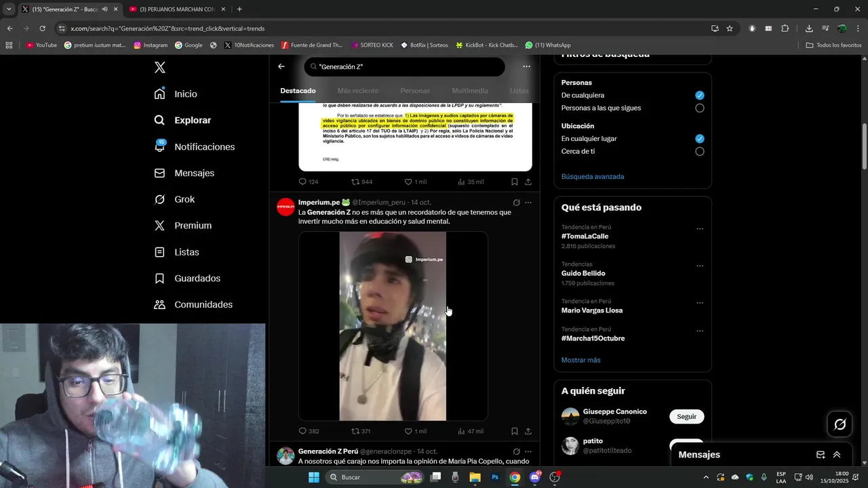Open Grok from sidebar
Viewport: 868px width, 488px height.
[x=174, y=199]
